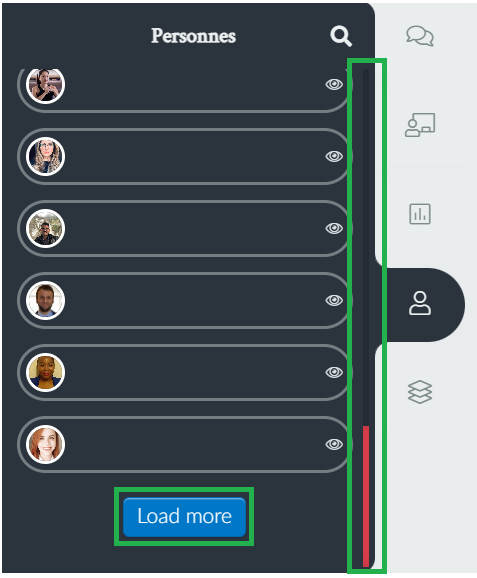Open the presenter board sidebar tab
Image resolution: width=477 pixels, height=578 pixels.
pyautogui.click(x=420, y=125)
